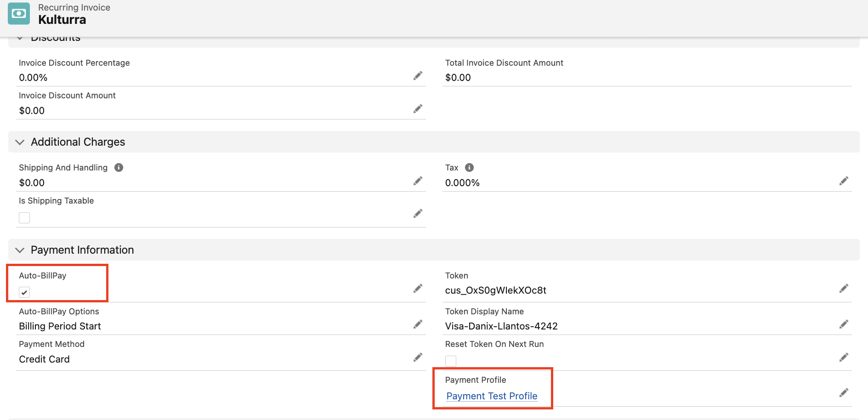
Task: Edit Token Display Name with pencil icon
Action: 844,324
